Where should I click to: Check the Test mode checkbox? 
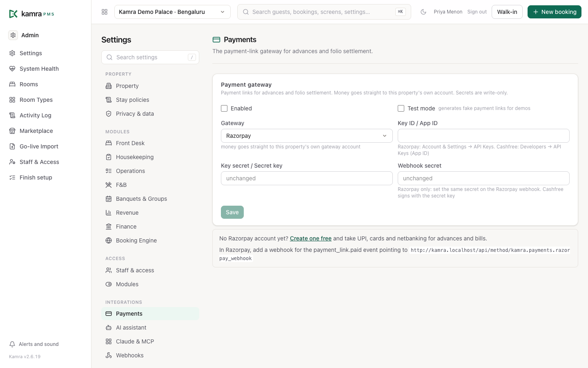click(x=401, y=108)
